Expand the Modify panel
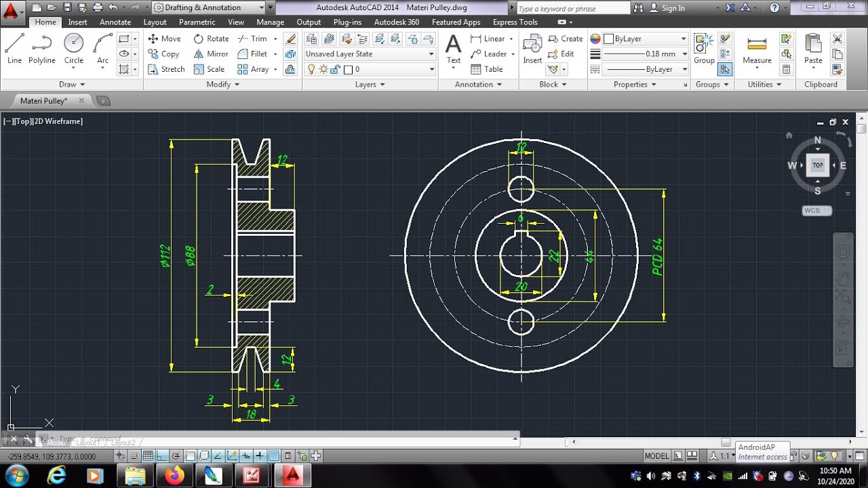868x488 pixels. click(223, 85)
